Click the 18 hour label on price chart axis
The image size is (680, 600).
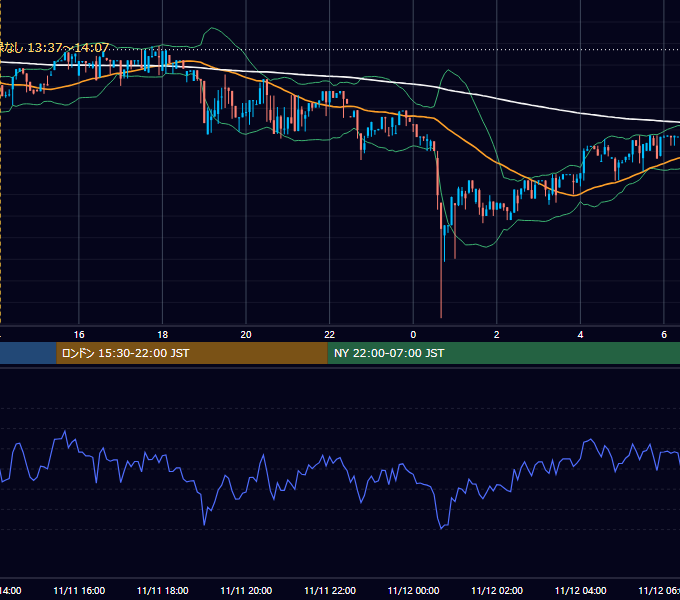[x=162, y=334]
